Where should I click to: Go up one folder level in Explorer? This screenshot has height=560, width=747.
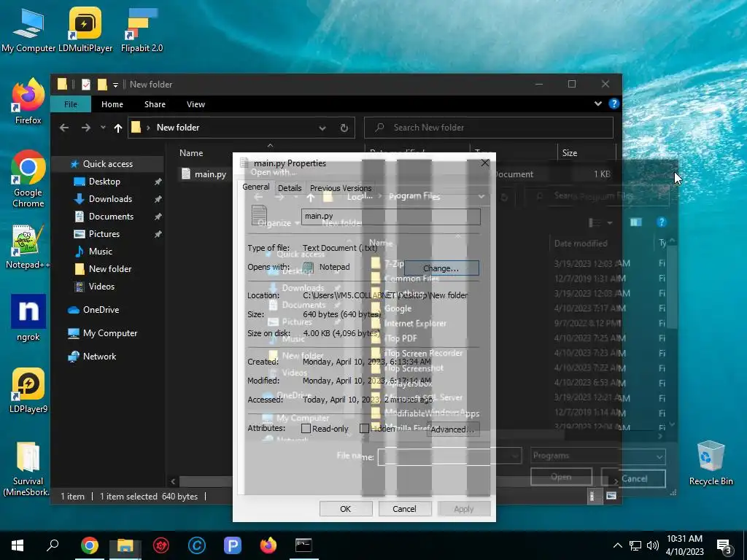click(118, 128)
